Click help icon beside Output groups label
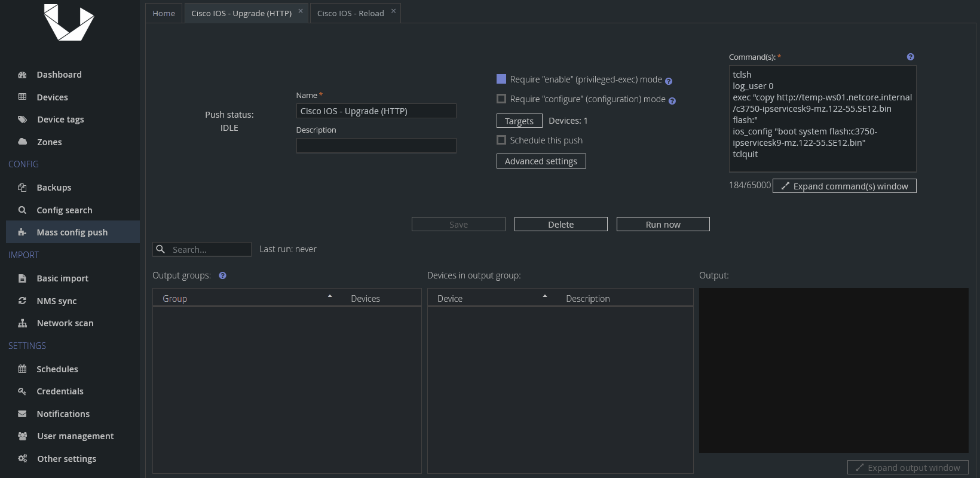 (x=222, y=275)
